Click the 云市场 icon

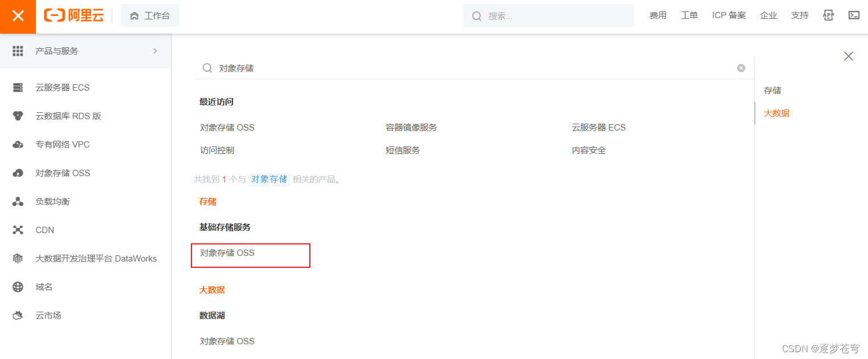point(18,316)
